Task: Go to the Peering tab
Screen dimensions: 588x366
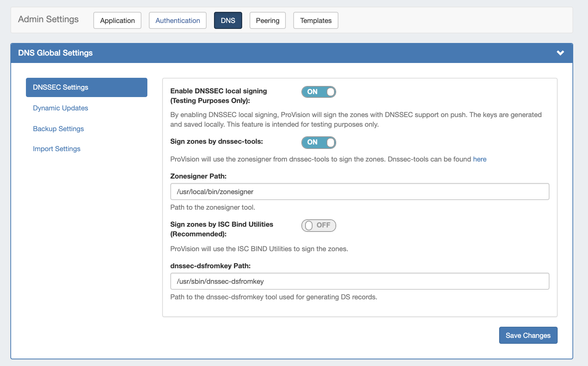Action: 267,20
